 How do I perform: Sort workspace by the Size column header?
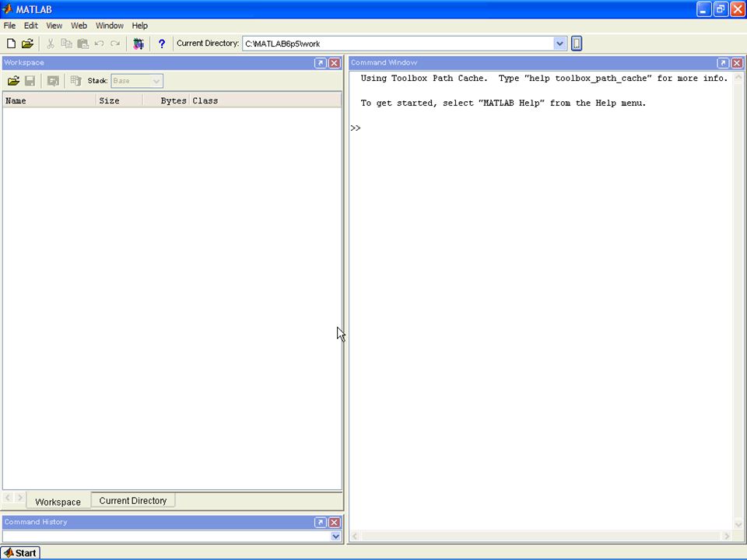click(x=120, y=100)
